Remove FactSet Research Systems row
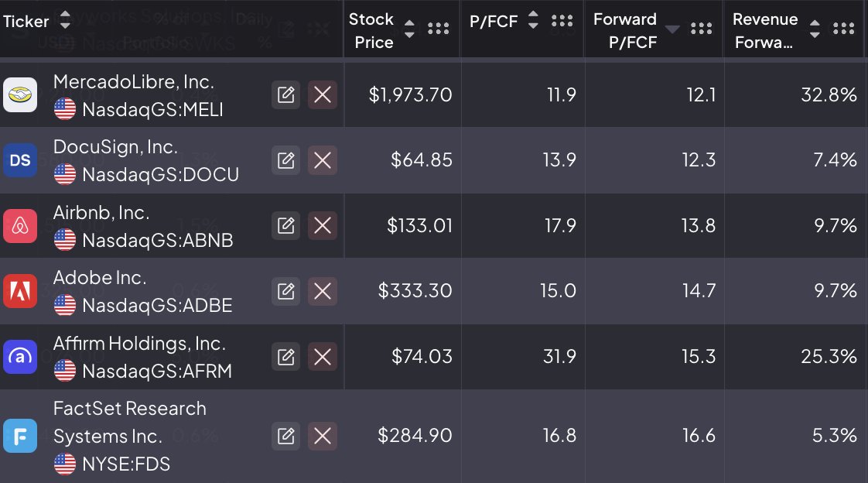 (x=323, y=436)
